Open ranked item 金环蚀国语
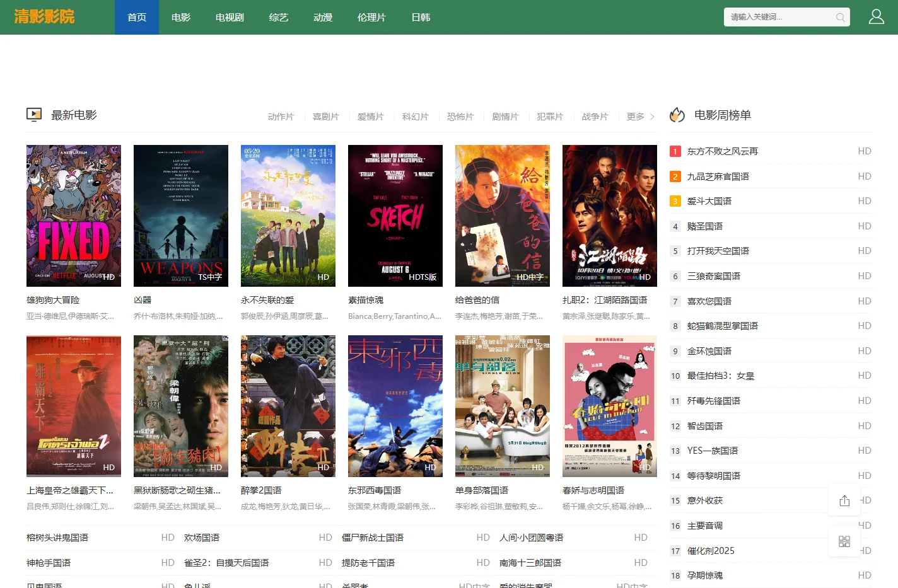898x588 pixels. click(709, 351)
